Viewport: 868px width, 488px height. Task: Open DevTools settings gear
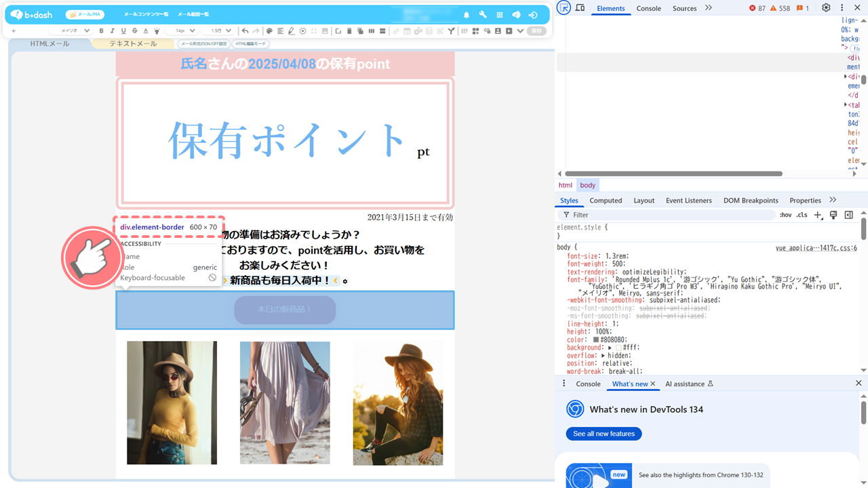[826, 7]
